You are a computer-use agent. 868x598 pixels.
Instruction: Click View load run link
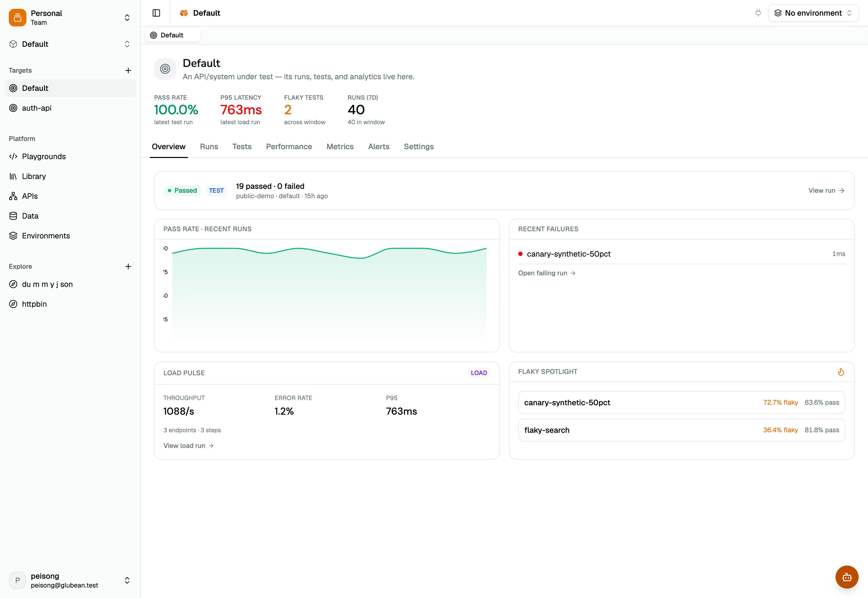pos(189,445)
